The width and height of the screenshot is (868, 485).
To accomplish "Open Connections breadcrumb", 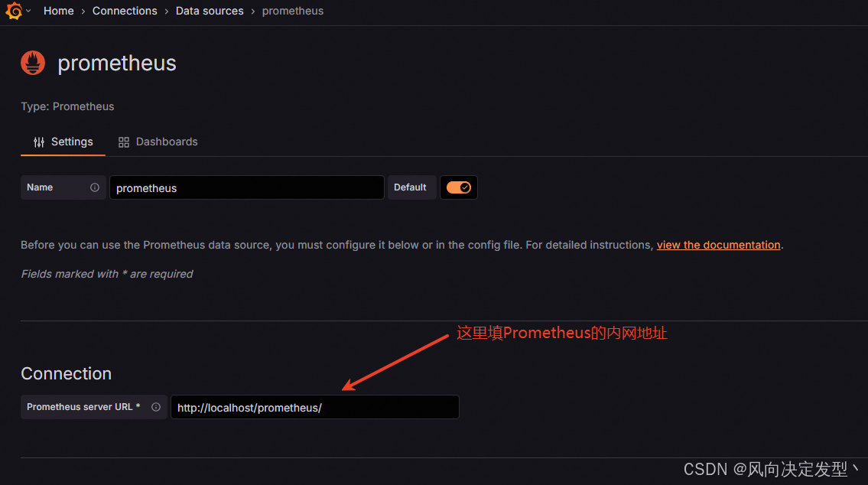I will 125,11.
